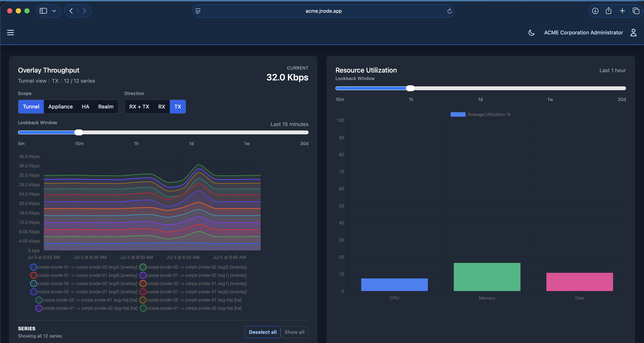The height and width of the screenshot is (343, 644).
Task: Toggle corpa-jnode-02 -> corpb-jnode-02 (wg3) legend series
Action: [193, 267]
